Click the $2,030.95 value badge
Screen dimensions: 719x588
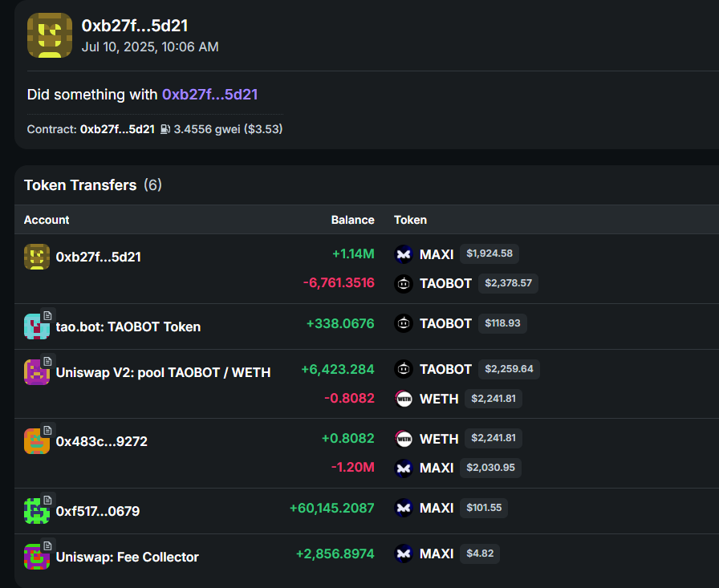coord(490,468)
